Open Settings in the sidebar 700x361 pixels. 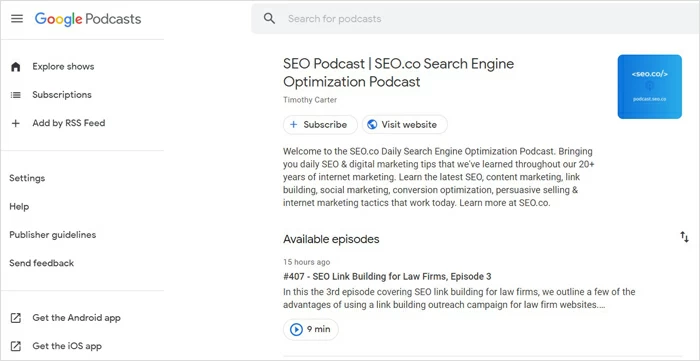[27, 178]
